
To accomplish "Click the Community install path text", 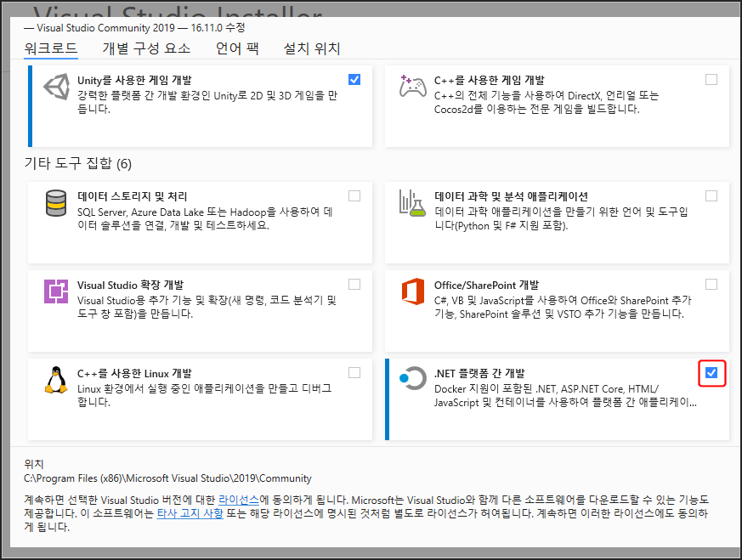I will (x=167, y=478).
